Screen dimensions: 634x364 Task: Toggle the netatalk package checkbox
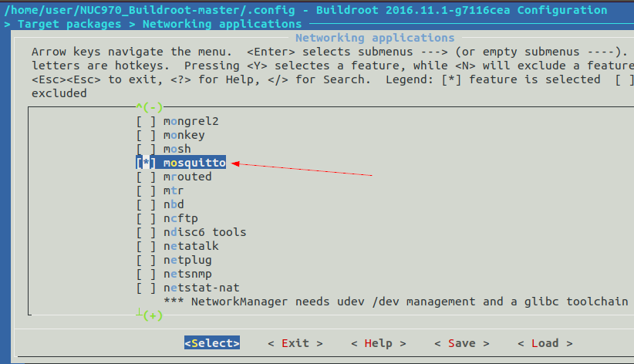[146, 246]
